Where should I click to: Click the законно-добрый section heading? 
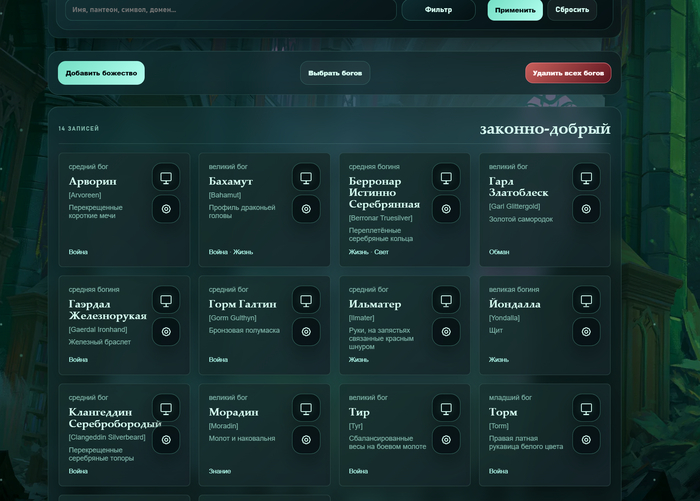tap(545, 129)
